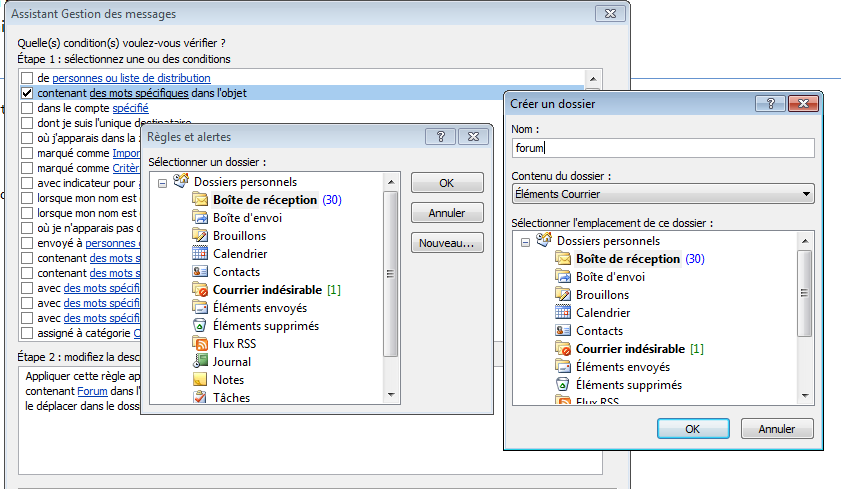Click the Éléments supprimés icon in Règles et alertes
841x489 pixels.
pos(200,325)
